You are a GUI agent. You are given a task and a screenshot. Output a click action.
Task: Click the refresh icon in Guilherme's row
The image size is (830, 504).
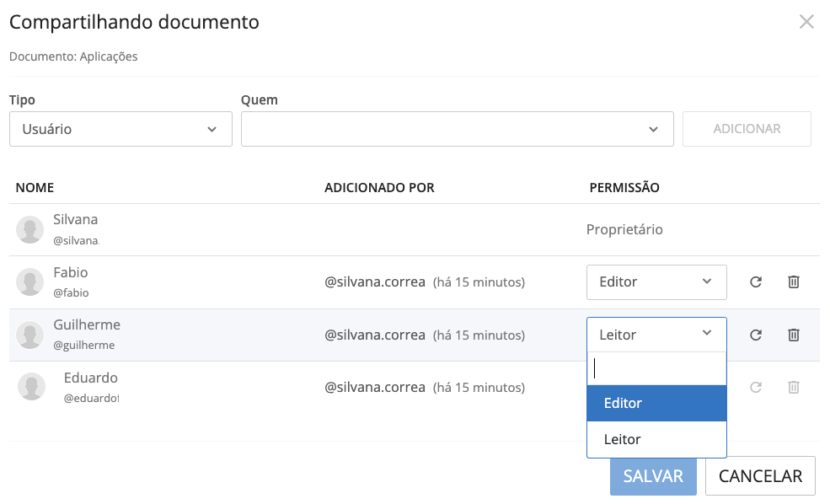click(756, 335)
